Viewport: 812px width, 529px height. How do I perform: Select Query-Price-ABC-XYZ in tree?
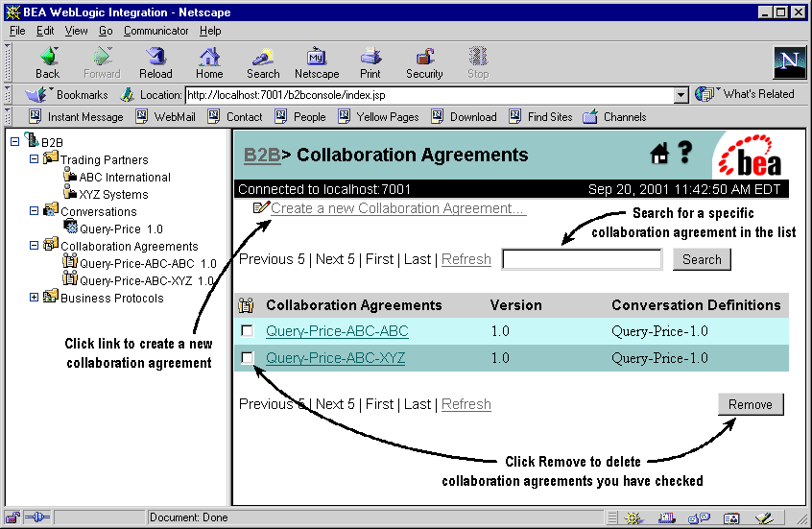click(x=147, y=280)
